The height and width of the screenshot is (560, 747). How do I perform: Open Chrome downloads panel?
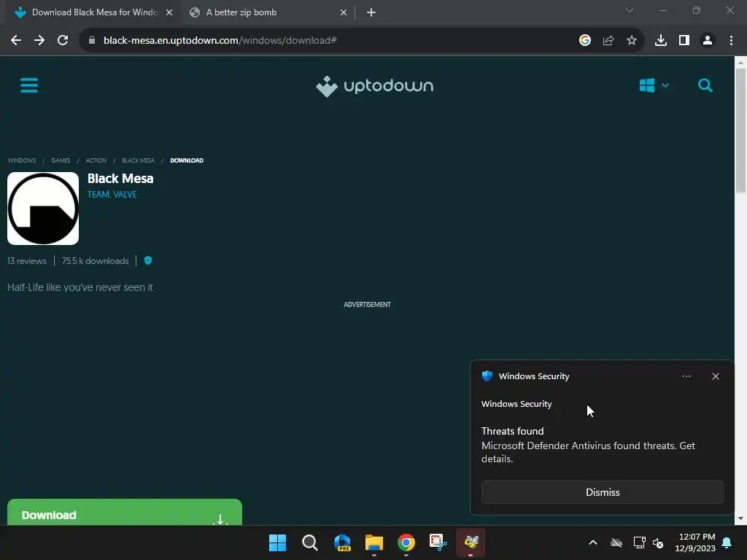pyautogui.click(x=661, y=41)
